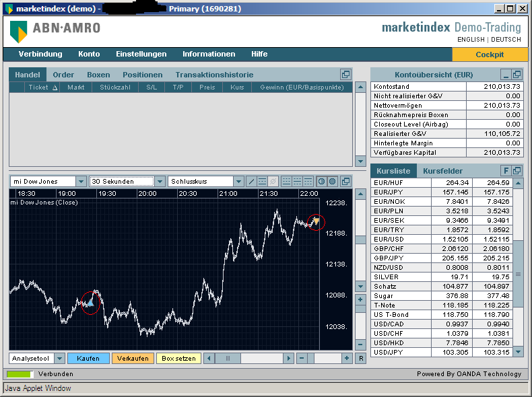This screenshot has height=397, width=532.
Task: Click the Gewinn (EUR/Basispunkte) column header
Action: pyautogui.click(x=302, y=87)
